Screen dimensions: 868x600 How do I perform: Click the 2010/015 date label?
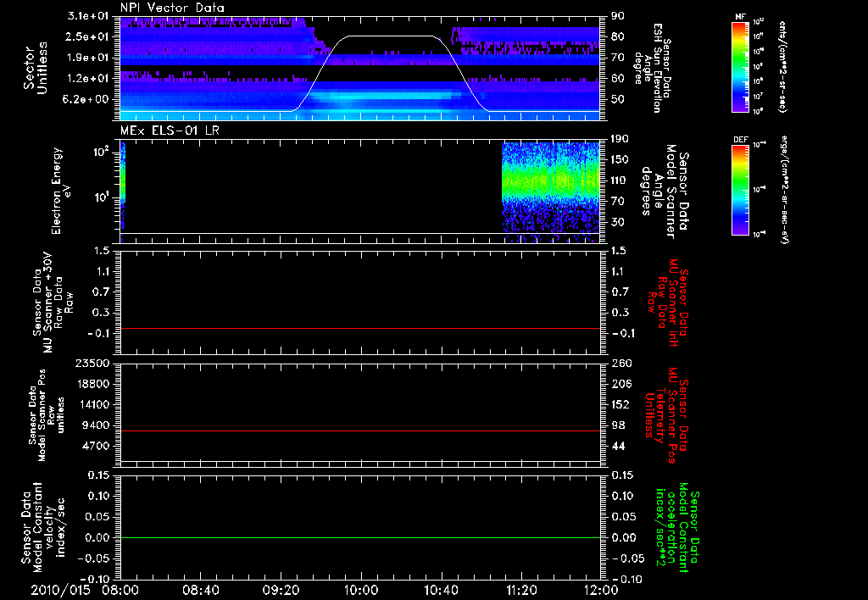tap(59, 589)
